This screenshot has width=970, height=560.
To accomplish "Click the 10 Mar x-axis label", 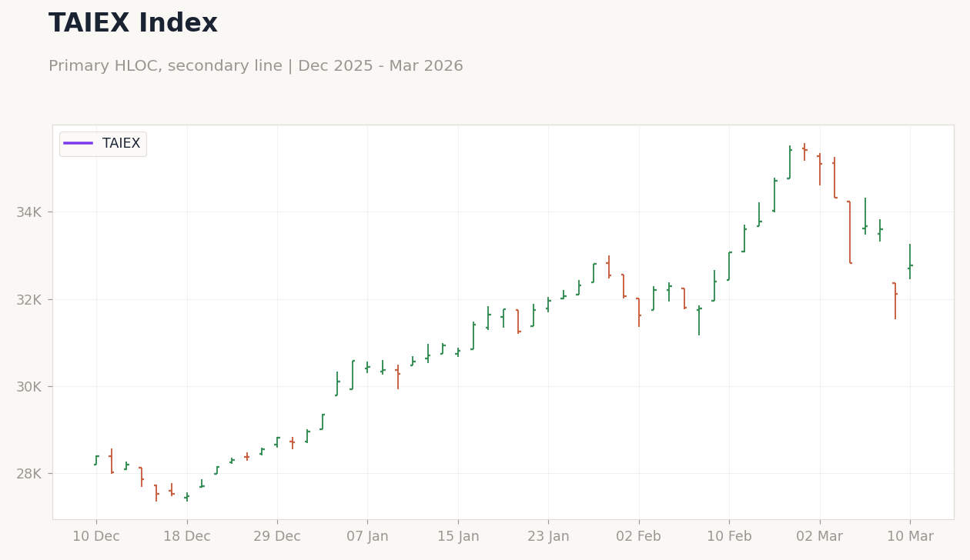I will (x=910, y=537).
